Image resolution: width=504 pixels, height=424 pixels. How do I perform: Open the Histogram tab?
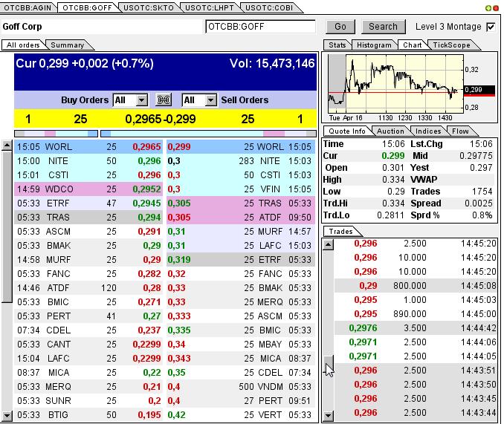(374, 45)
